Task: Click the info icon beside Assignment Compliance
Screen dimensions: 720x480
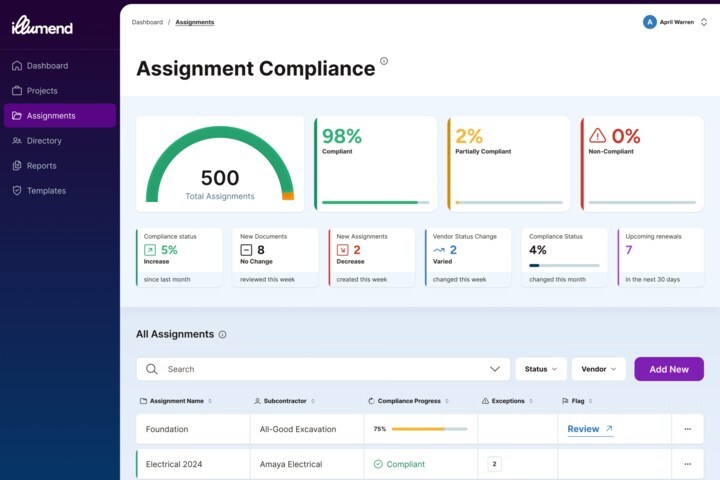Action: pos(384,61)
